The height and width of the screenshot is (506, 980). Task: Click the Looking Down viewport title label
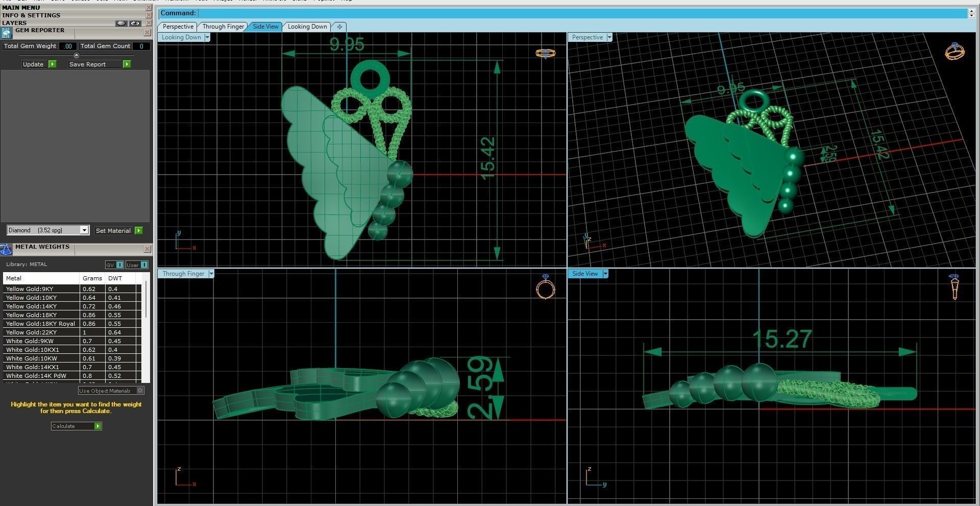pyautogui.click(x=181, y=37)
